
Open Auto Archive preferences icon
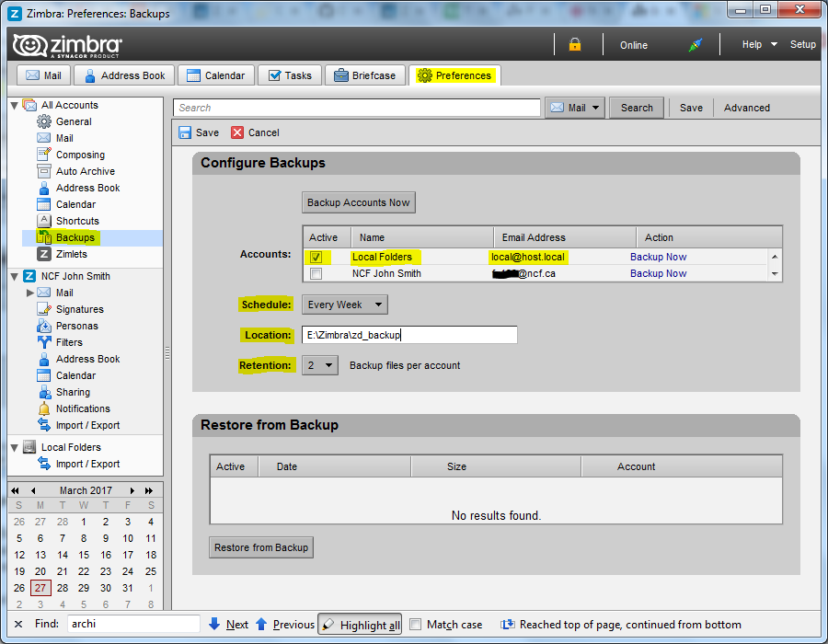pyautogui.click(x=44, y=171)
